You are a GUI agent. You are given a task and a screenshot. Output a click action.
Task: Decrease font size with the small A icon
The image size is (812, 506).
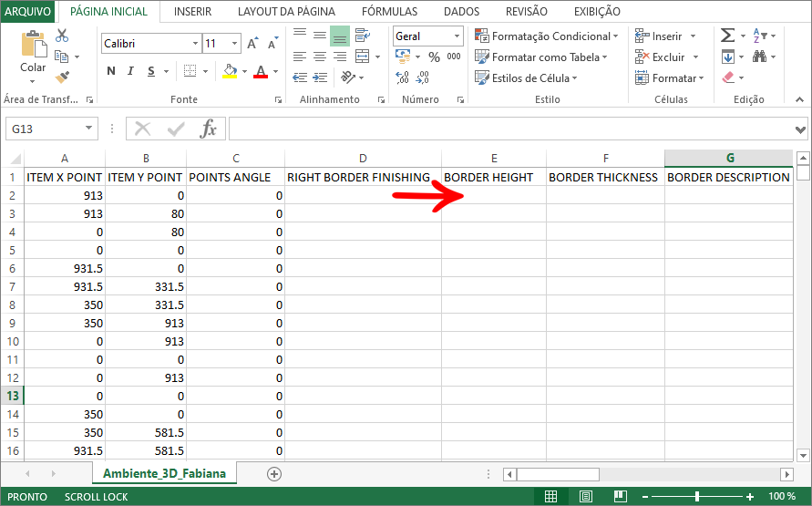click(272, 44)
